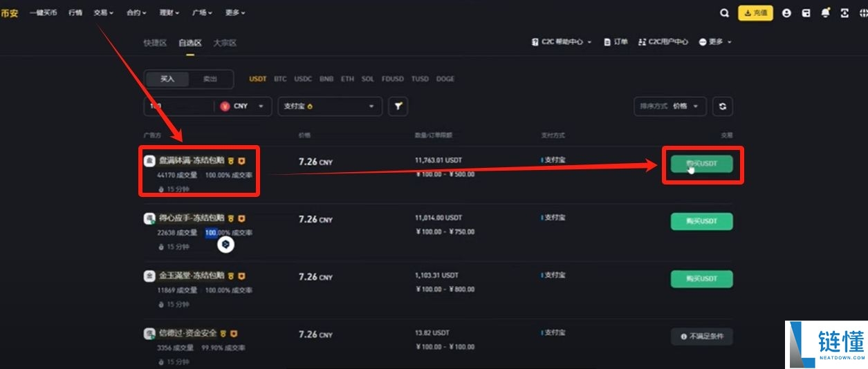Viewport: 868px width, 369px height.
Task: Open the user profile account icon
Action: (786, 13)
